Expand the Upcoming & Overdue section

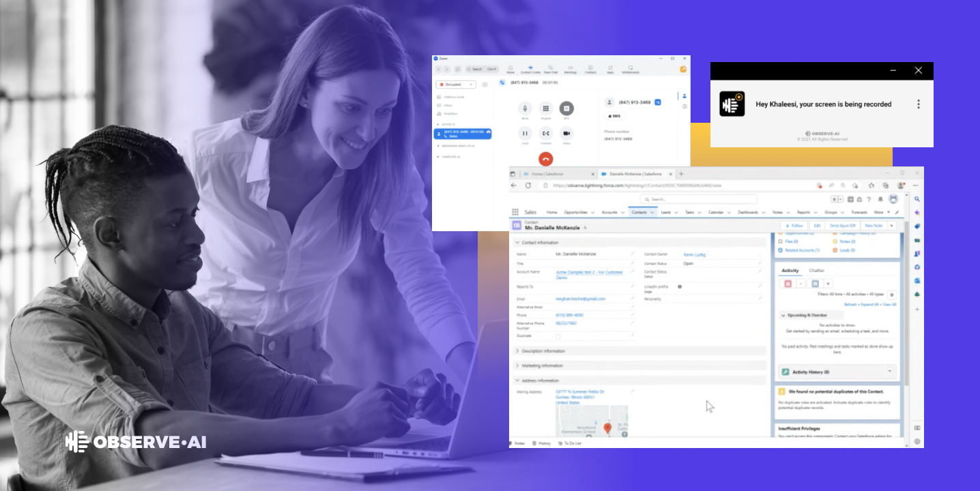[x=783, y=314]
